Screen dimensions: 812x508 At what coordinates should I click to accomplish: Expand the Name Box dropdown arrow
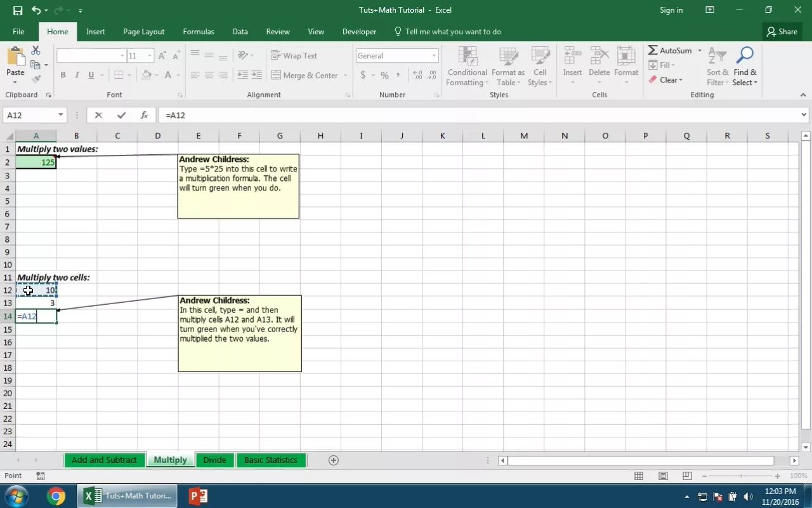pyautogui.click(x=61, y=115)
